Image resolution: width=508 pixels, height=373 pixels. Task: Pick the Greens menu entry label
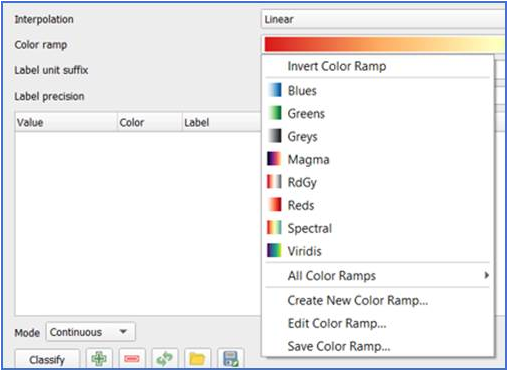point(306,114)
